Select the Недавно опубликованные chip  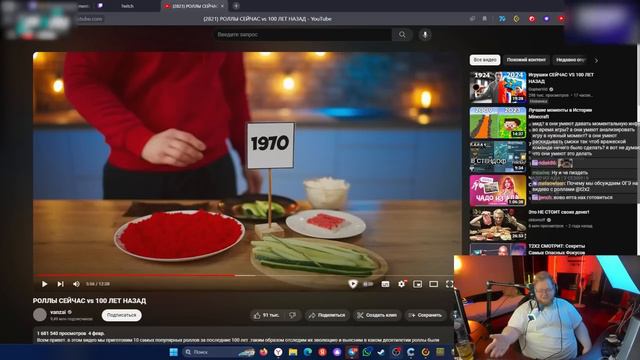point(570,60)
